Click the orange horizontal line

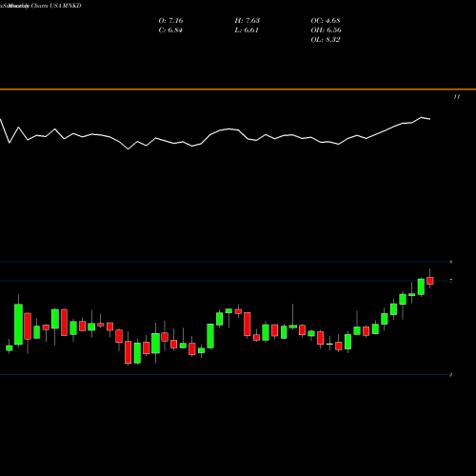(x=238, y=89)
